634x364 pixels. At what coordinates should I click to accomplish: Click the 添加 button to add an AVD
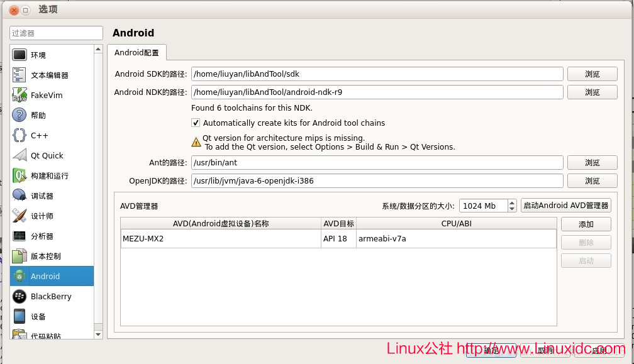pyautogui.click(x=586, y=224)
